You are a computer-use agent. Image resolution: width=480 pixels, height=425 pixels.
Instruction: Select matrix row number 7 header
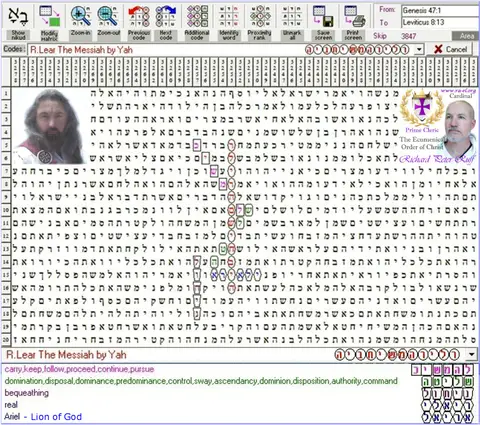pos(6,171)
